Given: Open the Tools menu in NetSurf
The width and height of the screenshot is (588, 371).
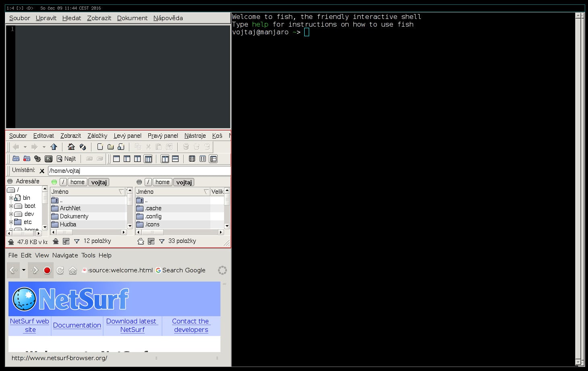Looking at the screenshot, I should click(x=88, y=255).
